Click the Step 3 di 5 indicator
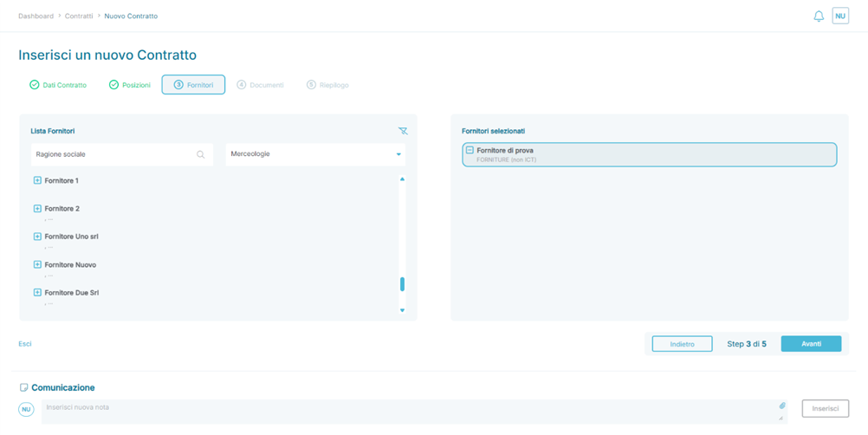This screenshot has width=868, height=435. pyautogui.click(x=747, y=344)
